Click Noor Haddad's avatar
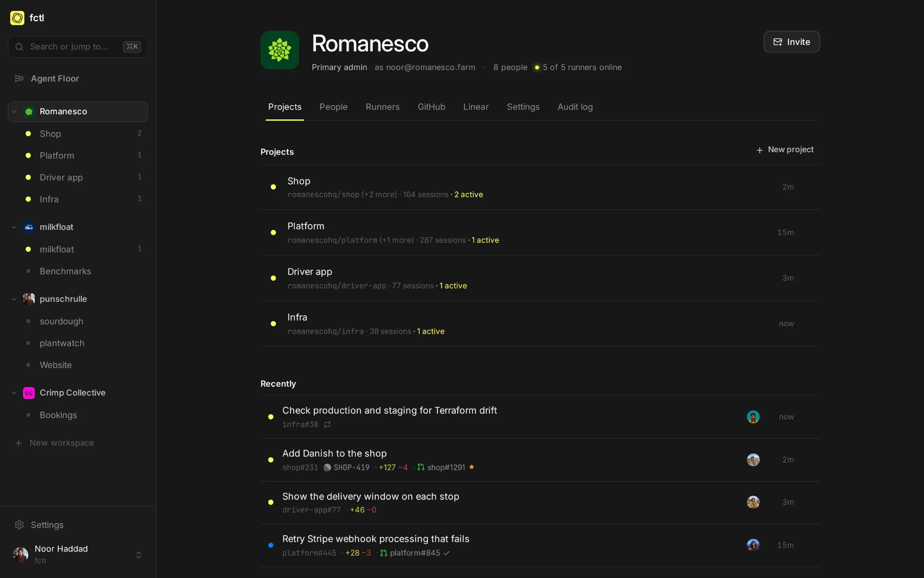924x578 pixels. (x=21, y=554)
